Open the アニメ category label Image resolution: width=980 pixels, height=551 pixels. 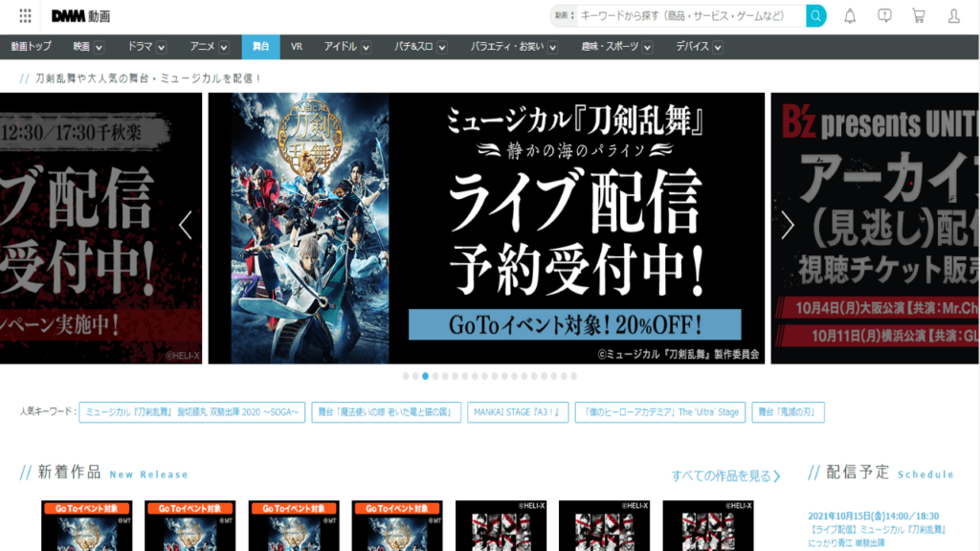pyautogui.click(x=203, y=47)
